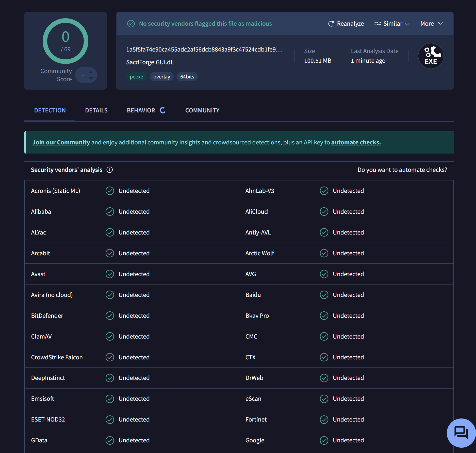Open the chat bubble support icon
This screenshot has height=453, width=476.
pyautogui.click(x=461, y=433)
